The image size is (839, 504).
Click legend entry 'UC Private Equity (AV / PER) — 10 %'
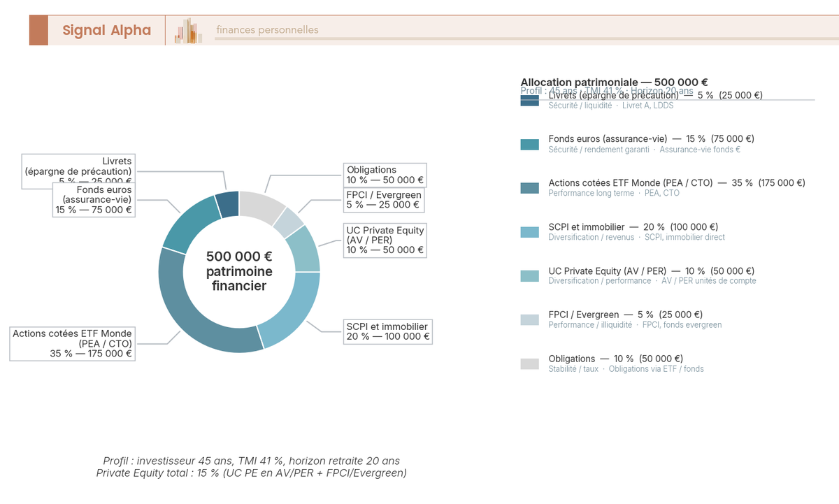tap(652, 271)
